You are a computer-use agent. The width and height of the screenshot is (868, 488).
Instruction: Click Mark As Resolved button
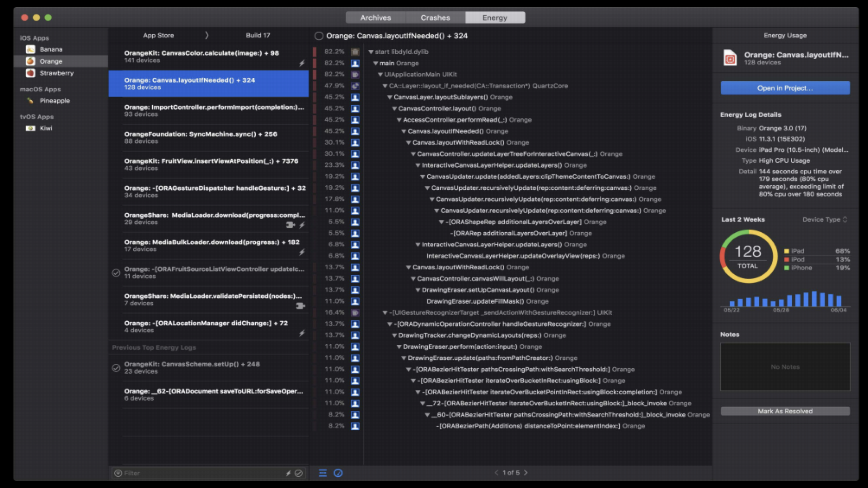785,411
